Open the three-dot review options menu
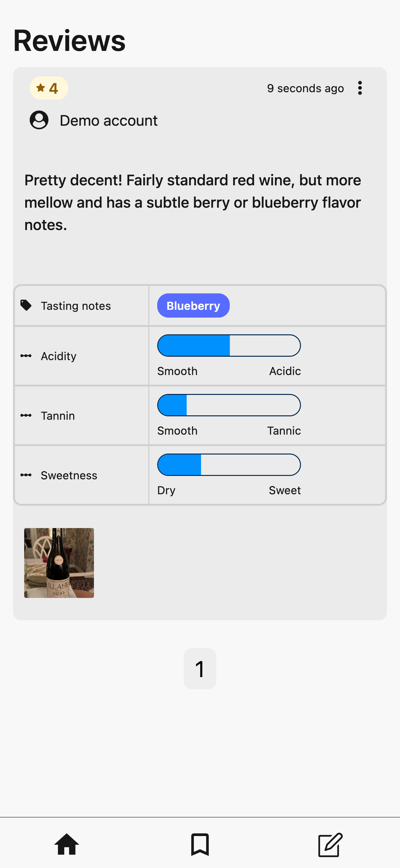400x868 pixels. 360,88
